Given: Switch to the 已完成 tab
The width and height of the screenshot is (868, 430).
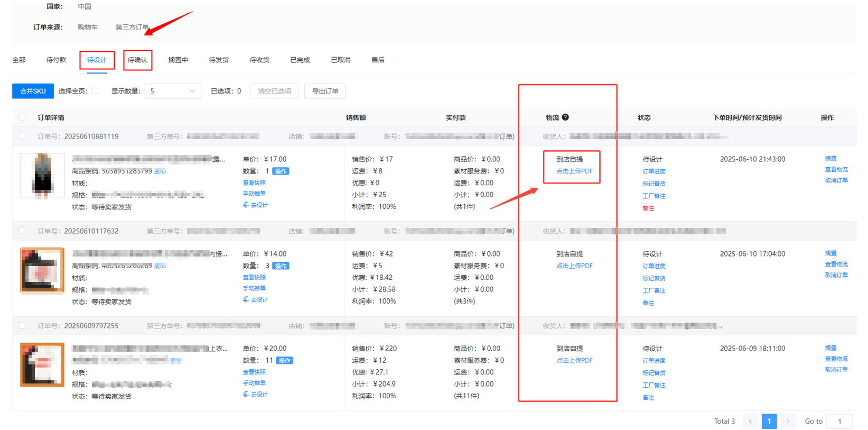Looking at the screenshot, I should click(300, 60).
